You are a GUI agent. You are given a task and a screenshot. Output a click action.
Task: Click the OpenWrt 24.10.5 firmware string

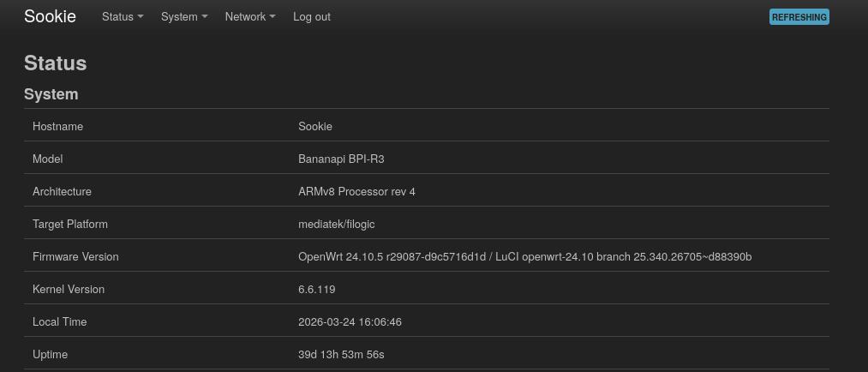click(x=524, y=257)
